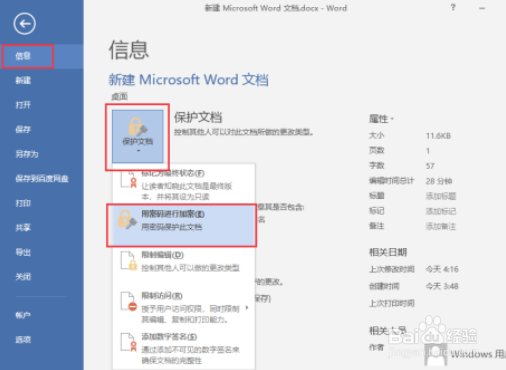Click the 桌面 location path
Screen dimensions: 506x370
point(119,97)
